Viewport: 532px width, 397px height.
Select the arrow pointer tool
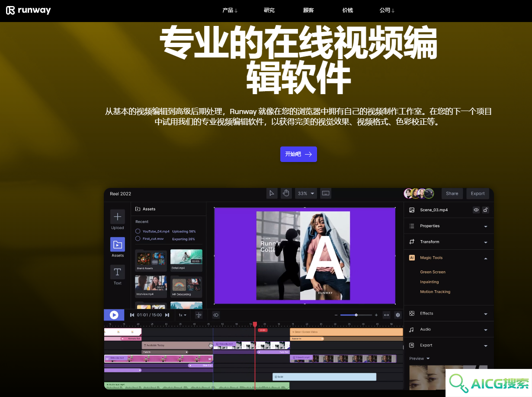272,194
